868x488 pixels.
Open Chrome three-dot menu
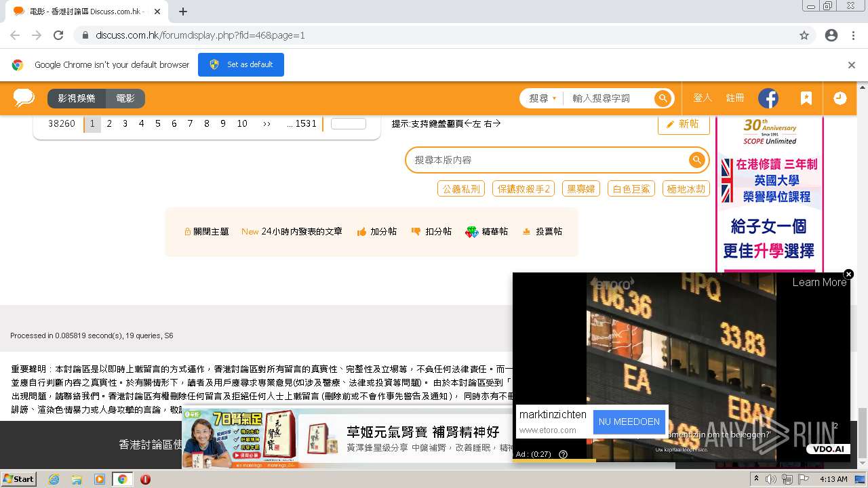(x=853, y=35)
